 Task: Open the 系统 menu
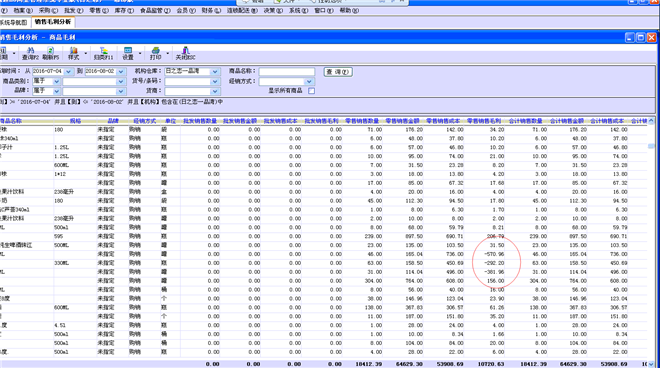[298, 11]
